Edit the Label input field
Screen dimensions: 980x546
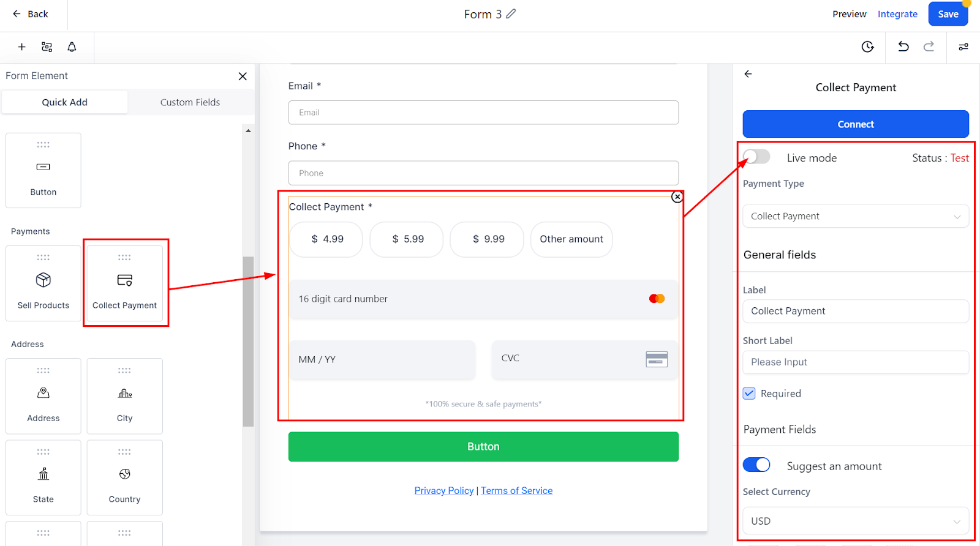click(856, 311)
